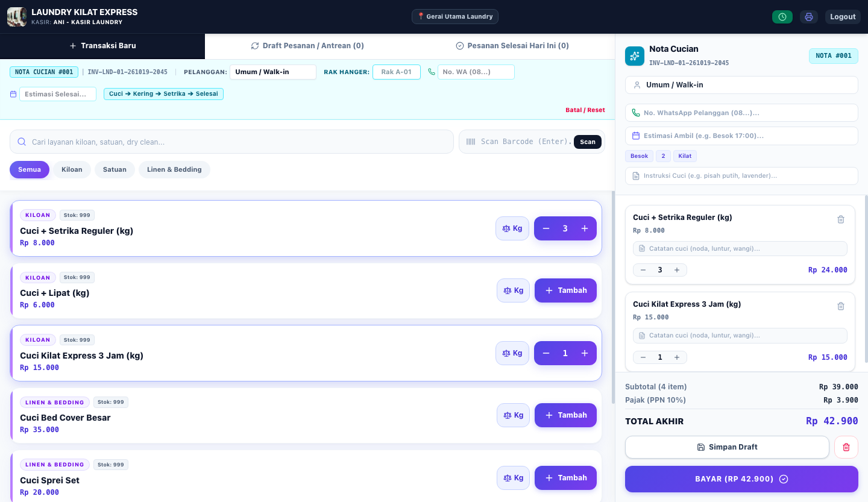
Task: Click the Nota Cucian sparkle icon
Action: point(635,56)
